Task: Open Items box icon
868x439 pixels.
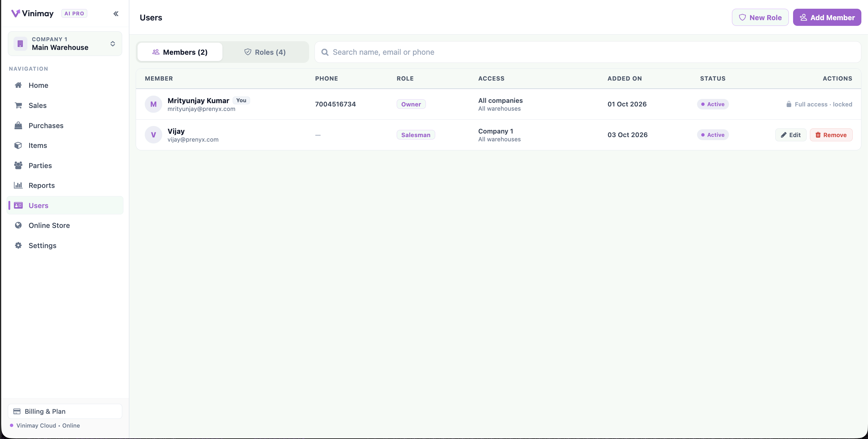Action: point(18,146)
